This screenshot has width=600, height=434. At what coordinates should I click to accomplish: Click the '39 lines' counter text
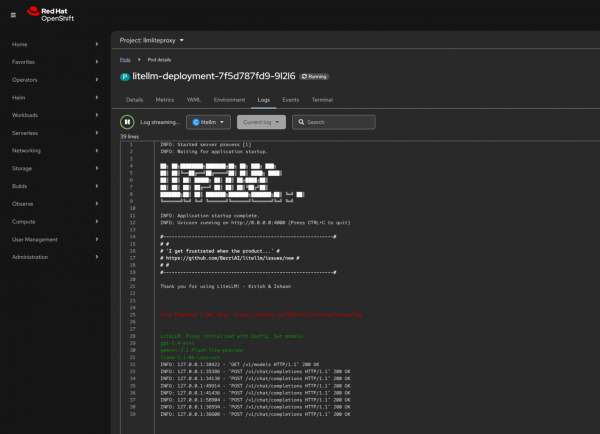pyautogui.click(x=129, y=137)
